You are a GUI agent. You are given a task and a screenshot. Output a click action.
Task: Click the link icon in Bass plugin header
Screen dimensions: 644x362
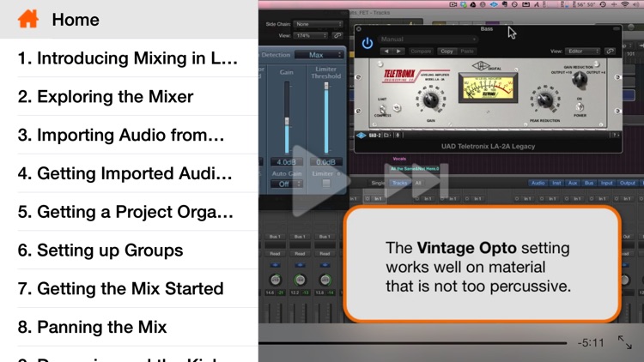coord(611,51)
